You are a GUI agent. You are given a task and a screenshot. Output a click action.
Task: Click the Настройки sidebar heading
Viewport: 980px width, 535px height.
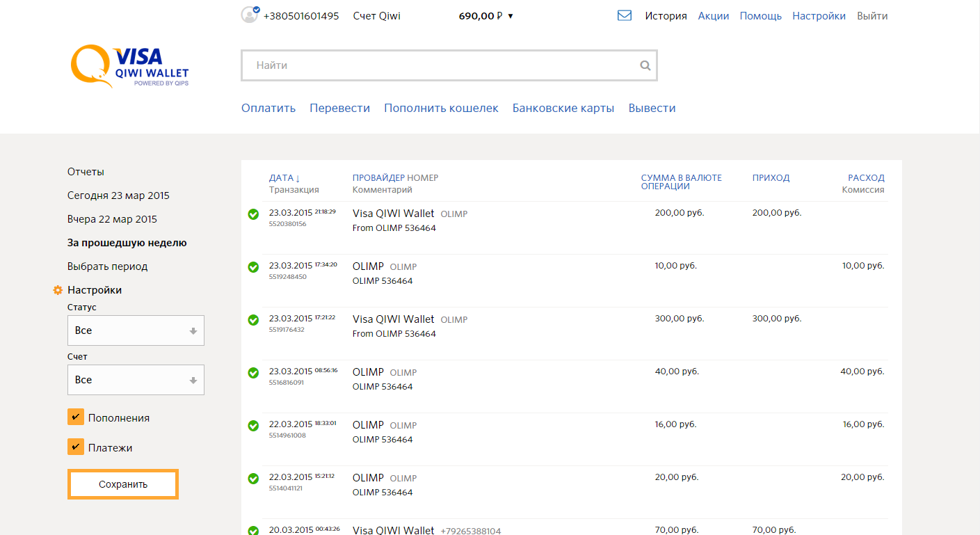pyautogui.click(x=95, y=290)
